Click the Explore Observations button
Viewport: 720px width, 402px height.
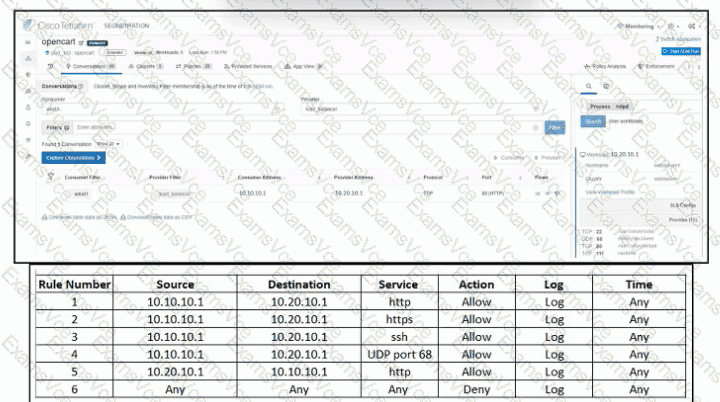73,158
